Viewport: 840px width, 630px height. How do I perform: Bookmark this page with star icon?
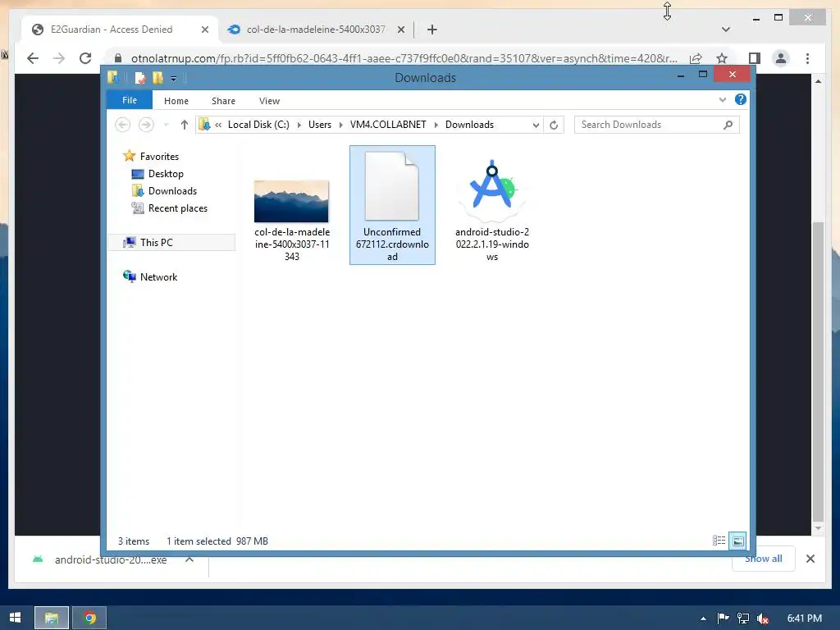pos(722,58)
